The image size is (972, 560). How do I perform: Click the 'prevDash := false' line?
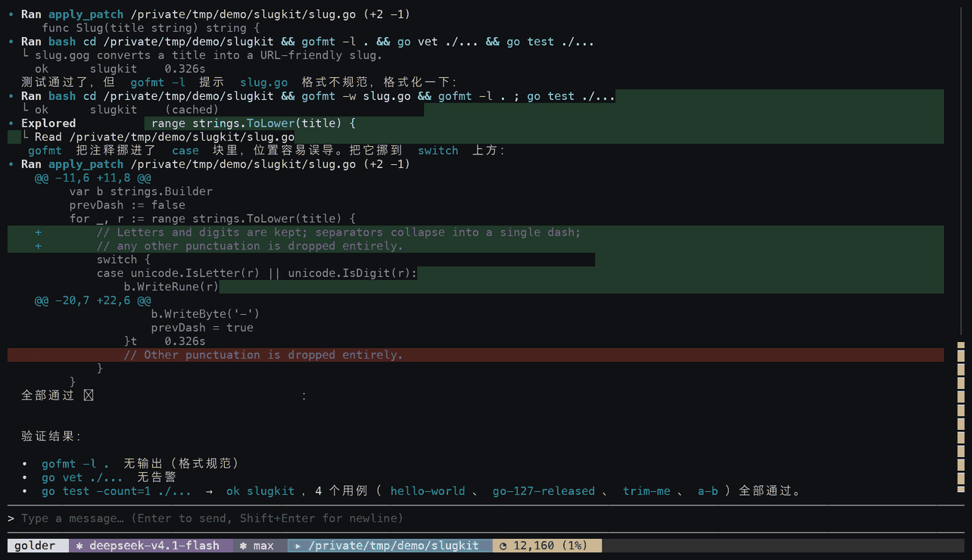127,205
